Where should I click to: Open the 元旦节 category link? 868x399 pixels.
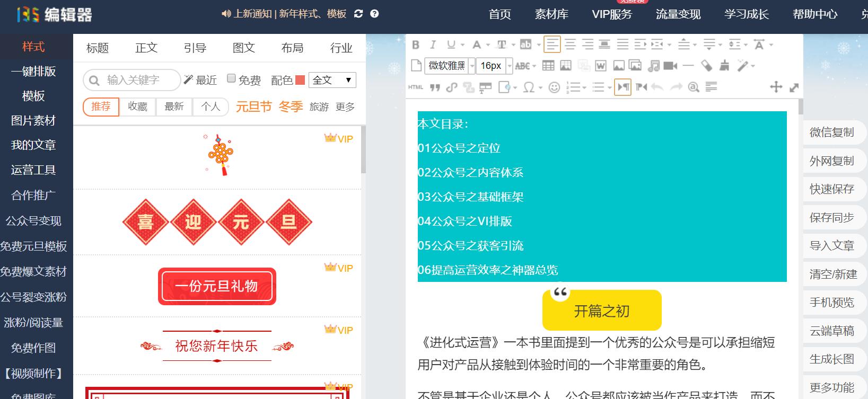[x=253, y=107]
